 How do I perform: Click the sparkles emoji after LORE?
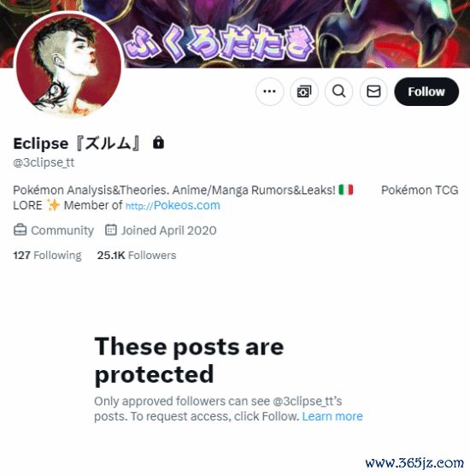click(x=54, y=205)
